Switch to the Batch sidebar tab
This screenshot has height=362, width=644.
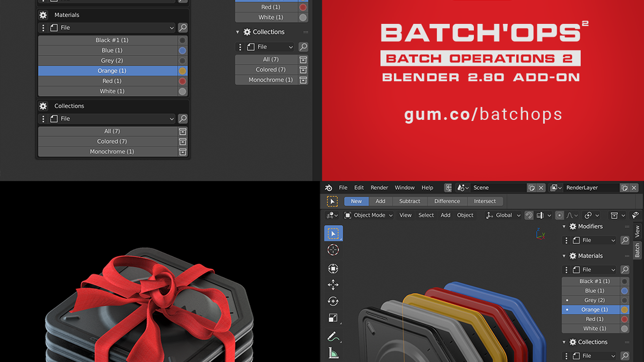point(637,250)
